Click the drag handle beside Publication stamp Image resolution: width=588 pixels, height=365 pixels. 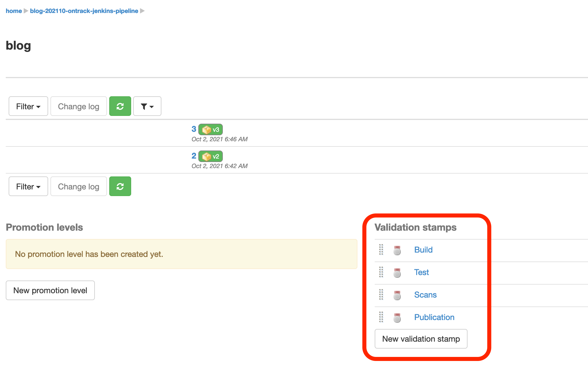tap(381, 317)
